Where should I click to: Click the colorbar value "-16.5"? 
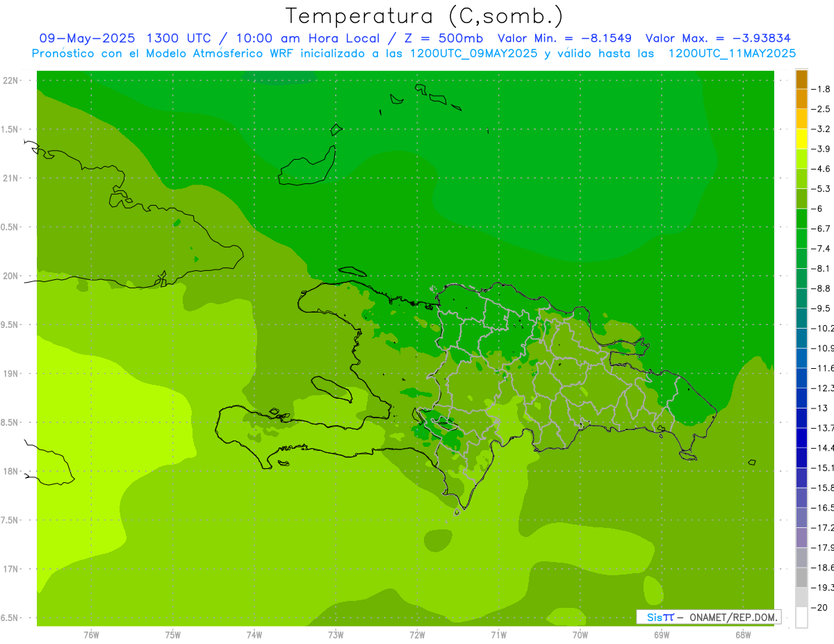pos(823,508)
